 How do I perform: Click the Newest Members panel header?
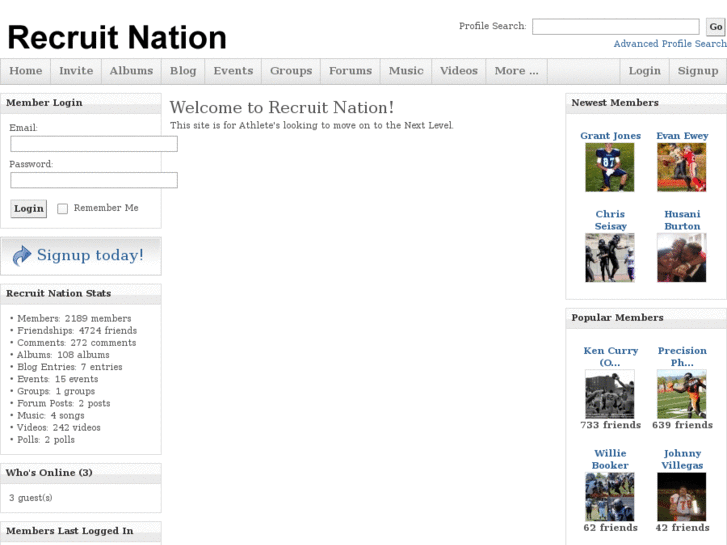[x=615, y=103]
